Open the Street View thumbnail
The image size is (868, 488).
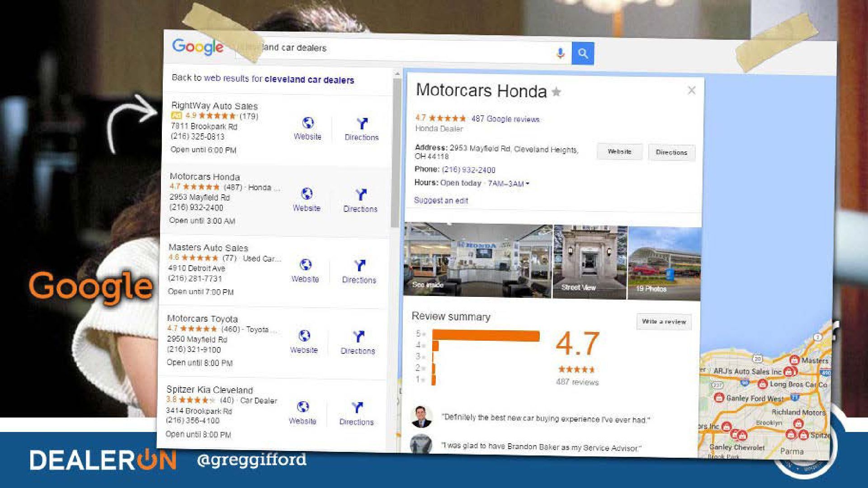(x=590, y=263)
